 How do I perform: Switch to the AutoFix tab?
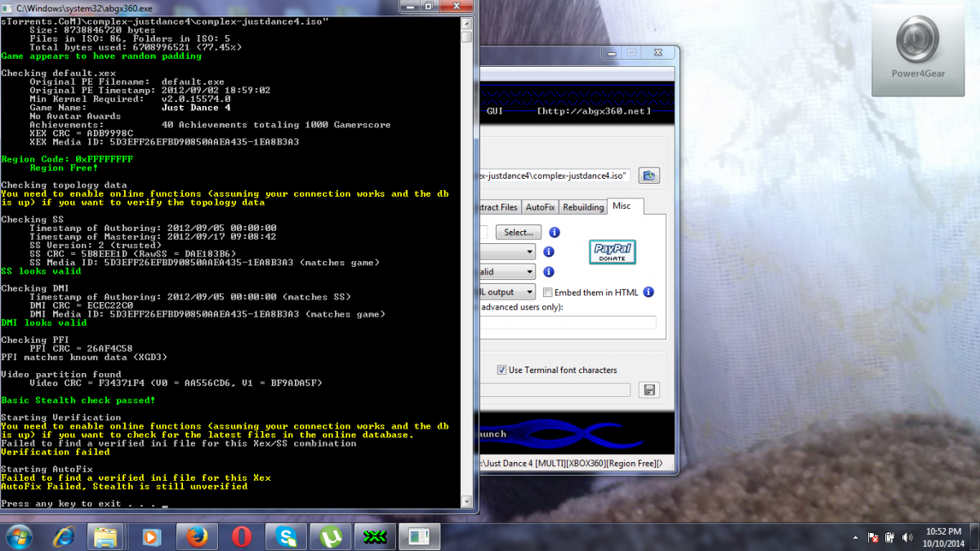coord(541,207)
